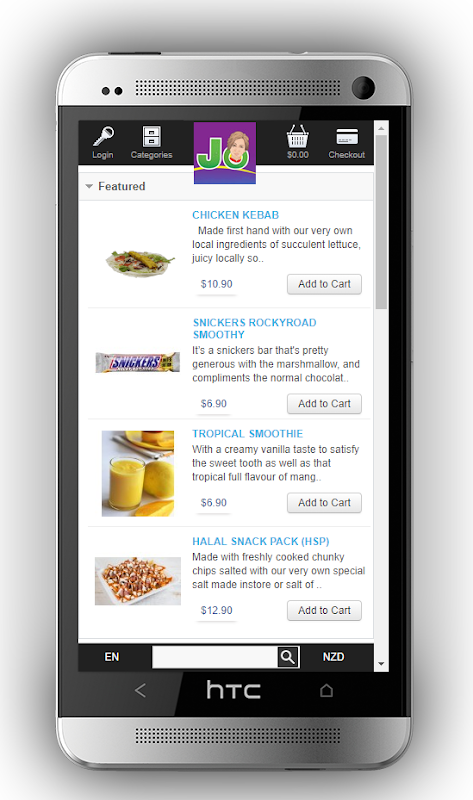Click the search text field
The height and width of the screenshot is (800, 473).
pyautogui.click(x=215, y=657)
